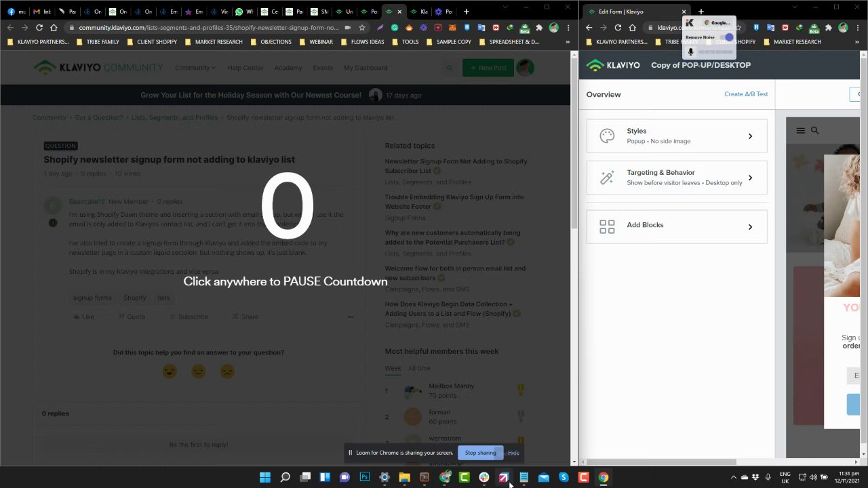Open the Extensions puzzle icon in left window
Image resolution: width=868 pixels, height=488 pixels.
point(539,28)
